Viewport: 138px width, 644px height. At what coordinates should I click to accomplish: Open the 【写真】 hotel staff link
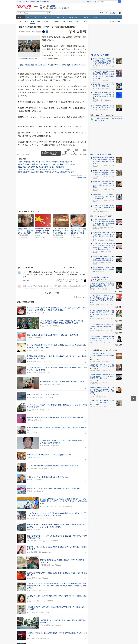(x=51, y=66)
